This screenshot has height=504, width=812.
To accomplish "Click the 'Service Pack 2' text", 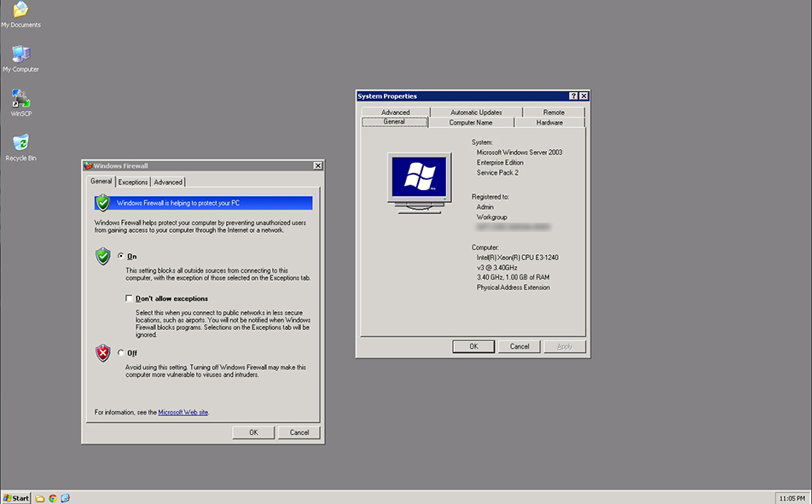I will tap(497, 172).
